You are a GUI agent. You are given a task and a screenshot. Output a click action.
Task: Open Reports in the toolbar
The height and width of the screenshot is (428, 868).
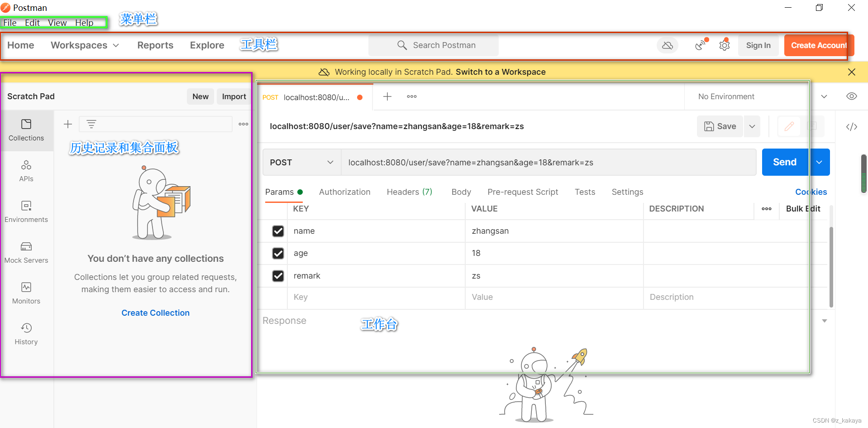click(155, 45)
